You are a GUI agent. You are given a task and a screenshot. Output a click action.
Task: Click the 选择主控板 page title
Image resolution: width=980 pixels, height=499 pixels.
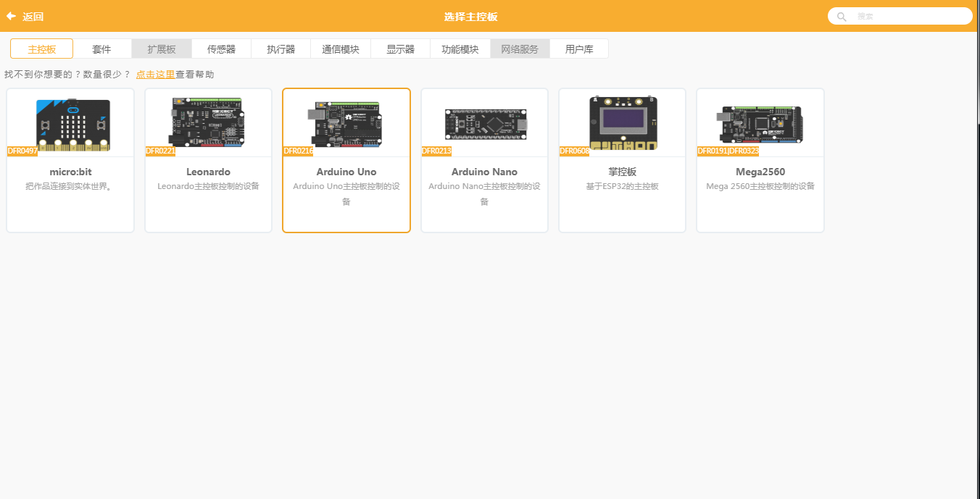pos(471,17)
